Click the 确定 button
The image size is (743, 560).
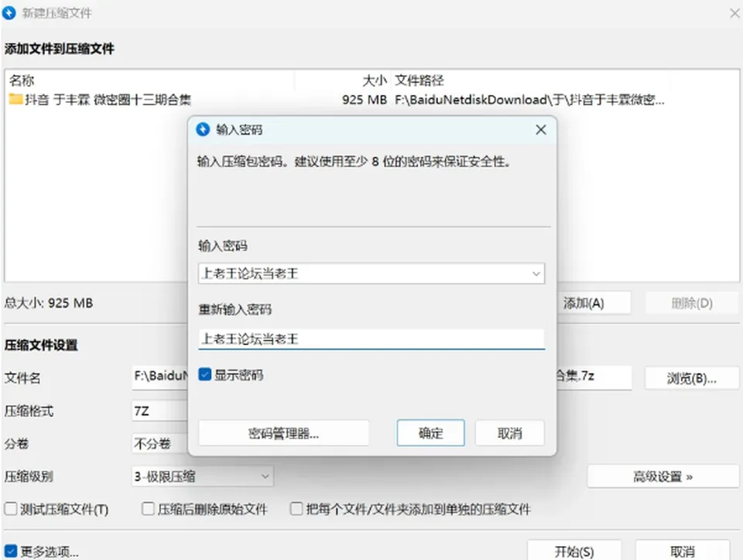(x=430, y=432)
